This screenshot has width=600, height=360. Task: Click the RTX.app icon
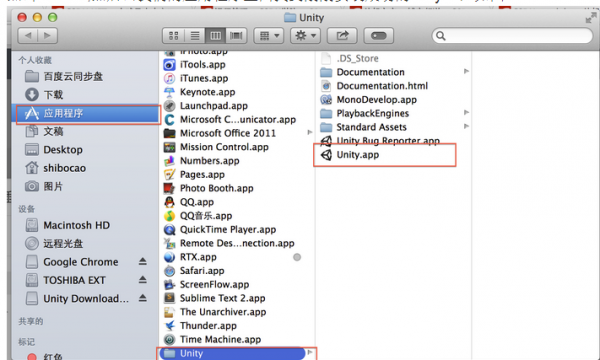pos(169,257)
